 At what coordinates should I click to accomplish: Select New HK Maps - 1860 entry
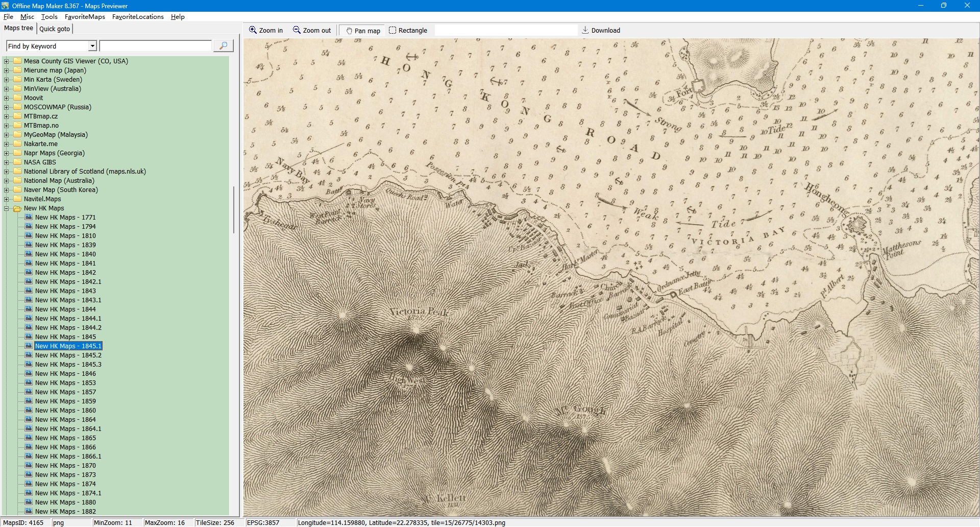tap(65, 411)
